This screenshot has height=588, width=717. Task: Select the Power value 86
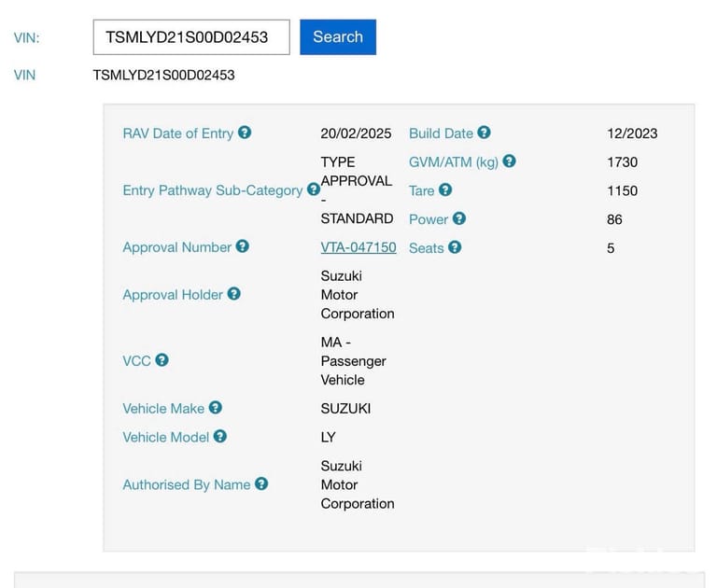[614, 219]
